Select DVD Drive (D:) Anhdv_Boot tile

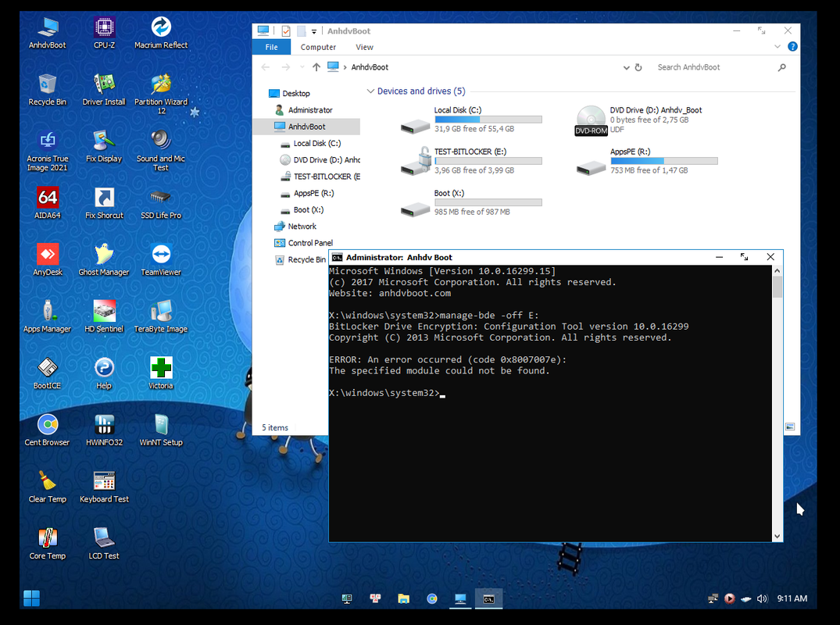[x=638, y=120]
